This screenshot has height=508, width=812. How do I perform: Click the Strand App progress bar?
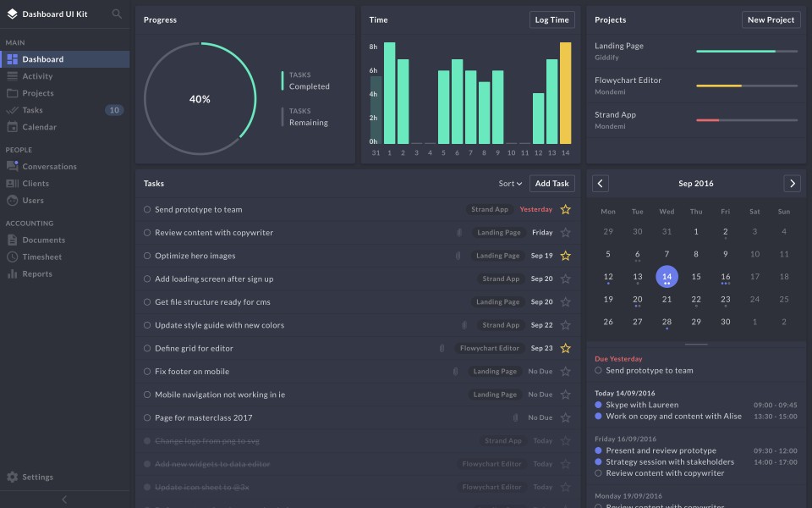point(747,120)
